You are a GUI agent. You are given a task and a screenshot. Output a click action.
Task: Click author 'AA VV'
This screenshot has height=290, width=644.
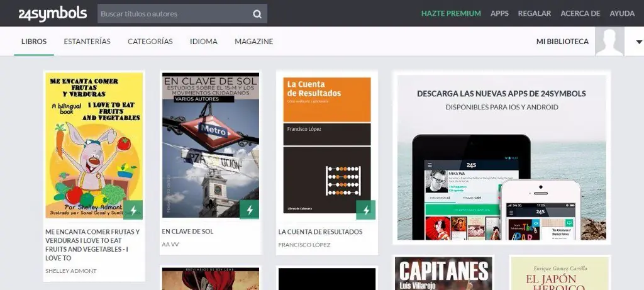pyautogui.click(x=170, y=245)
